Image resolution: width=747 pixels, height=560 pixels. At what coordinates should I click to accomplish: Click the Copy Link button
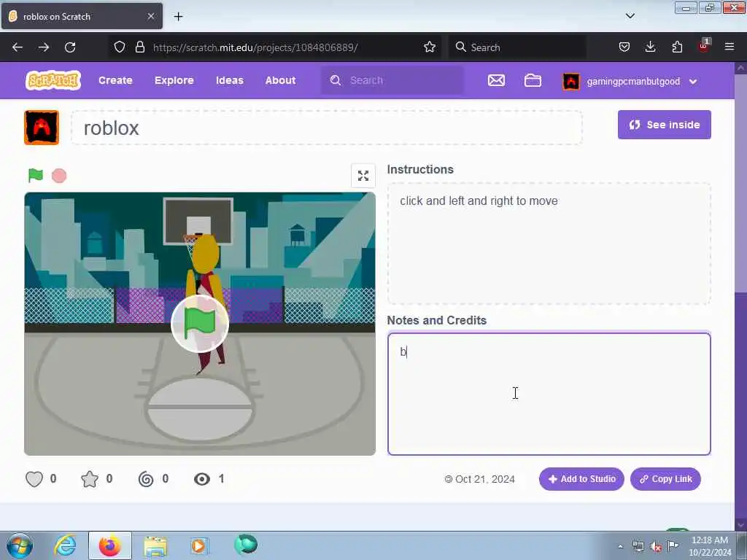point(665,479)
